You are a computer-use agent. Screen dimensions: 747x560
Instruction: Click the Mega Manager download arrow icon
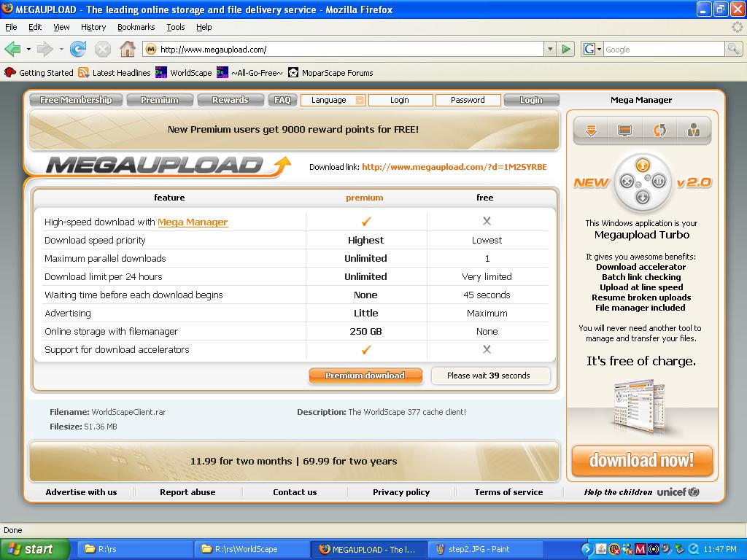(x=591, y=130)
